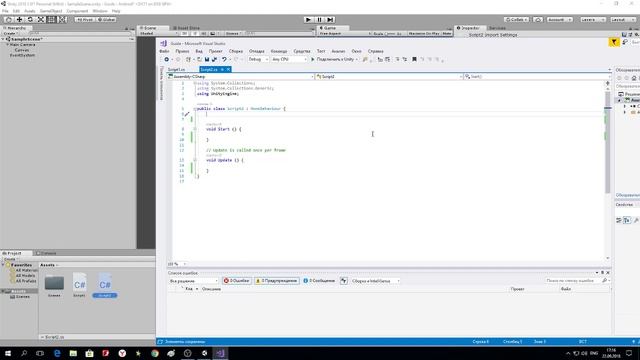
Task: Toggle the warnings filter button (0 Предупреждения)
Action: (277, 281)
